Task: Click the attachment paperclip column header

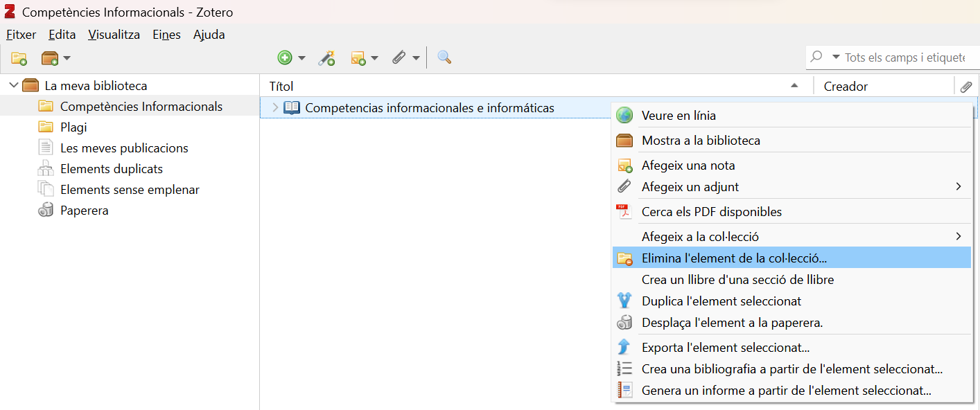Action: [966, 87]
